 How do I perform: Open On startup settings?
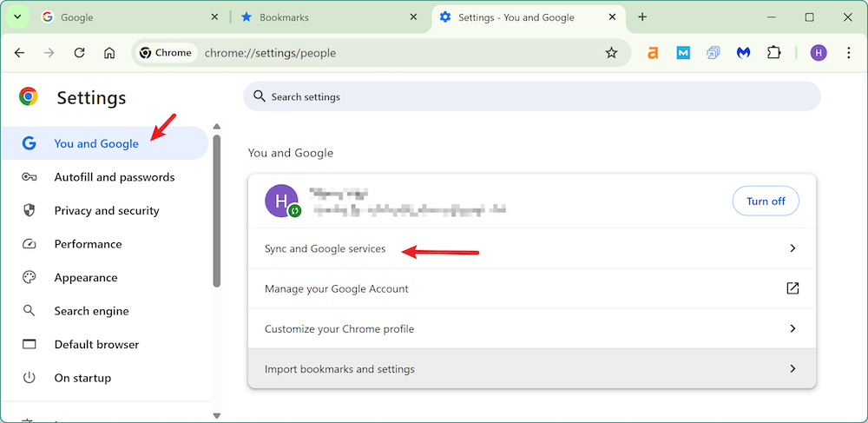[x=105, y=378]
